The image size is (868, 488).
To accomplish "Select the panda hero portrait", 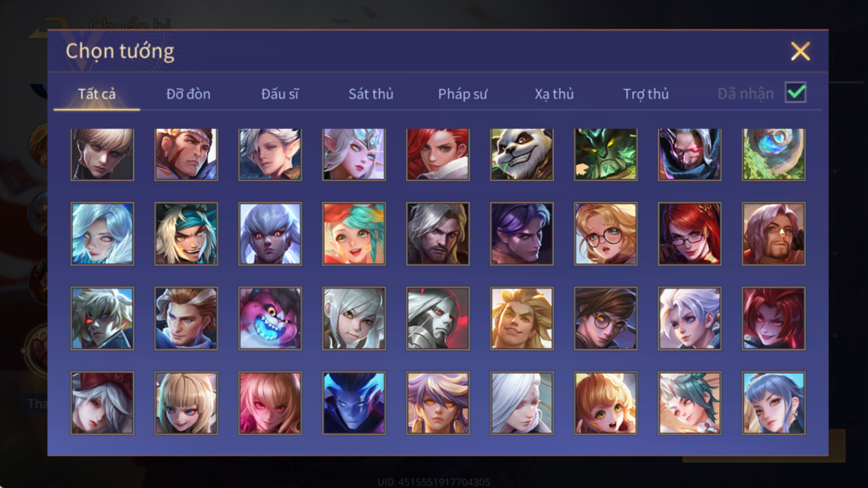I will [x=522, y=154].
